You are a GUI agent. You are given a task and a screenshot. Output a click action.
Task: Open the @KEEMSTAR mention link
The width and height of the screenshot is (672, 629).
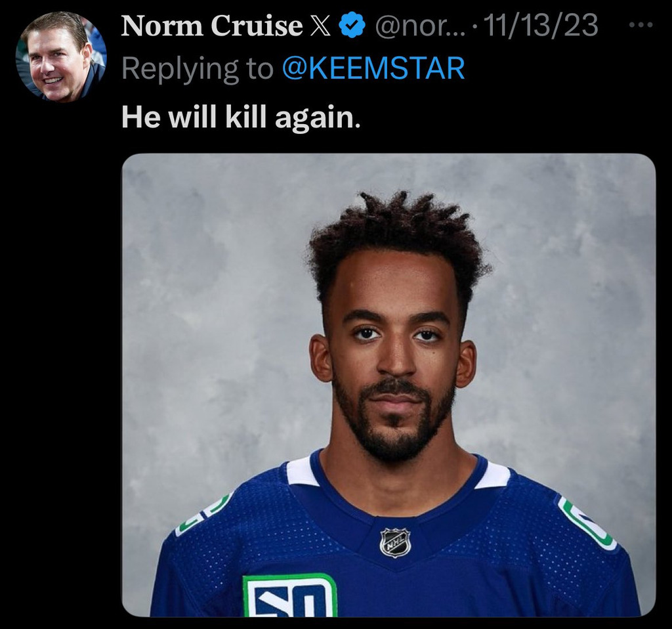tap(373, 68)
